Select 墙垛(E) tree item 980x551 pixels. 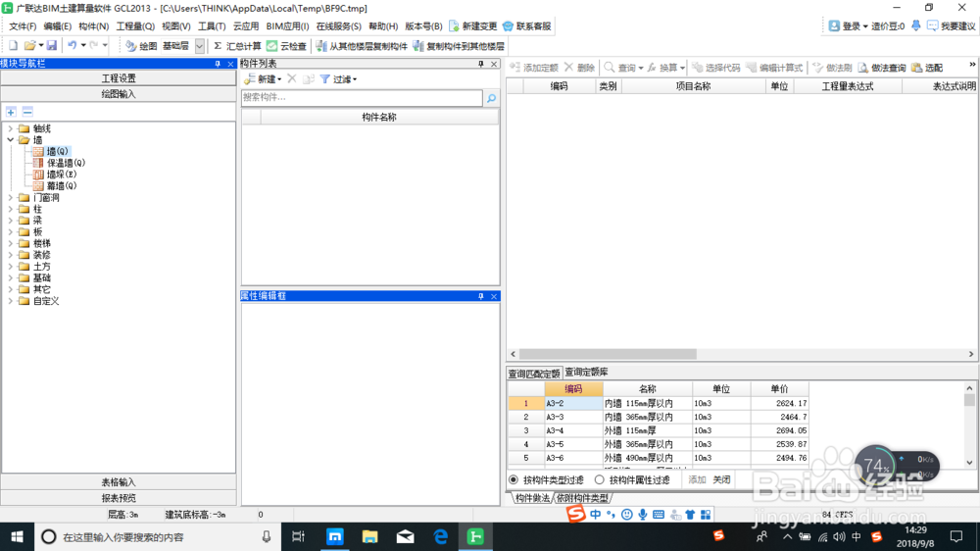[x=61, y=175]
